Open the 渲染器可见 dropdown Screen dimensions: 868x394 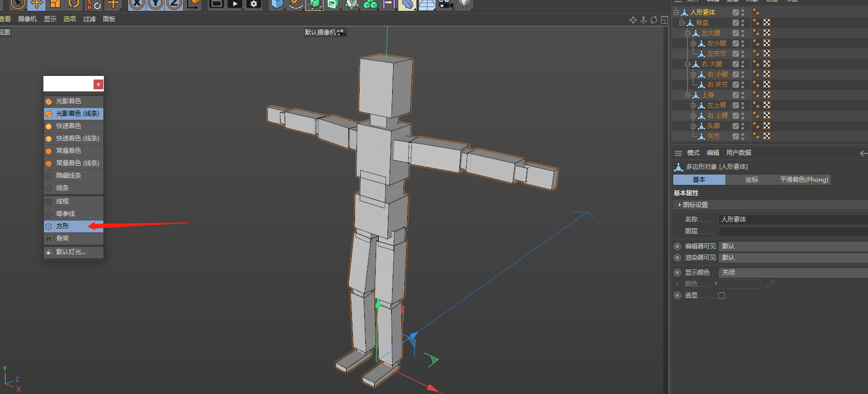(793, 257)
